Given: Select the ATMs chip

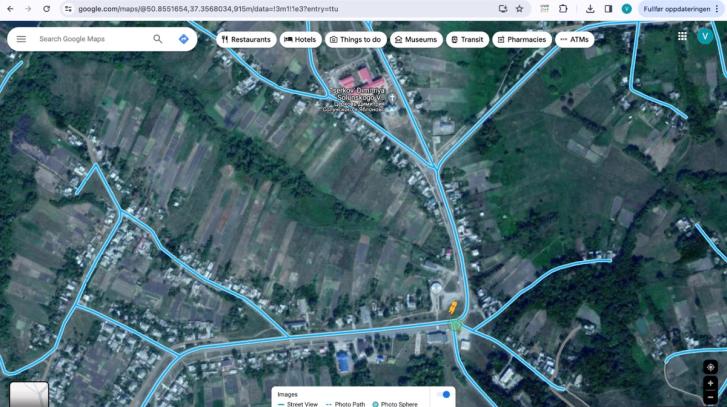Looking at the screenshot, I should click(574, 39).
